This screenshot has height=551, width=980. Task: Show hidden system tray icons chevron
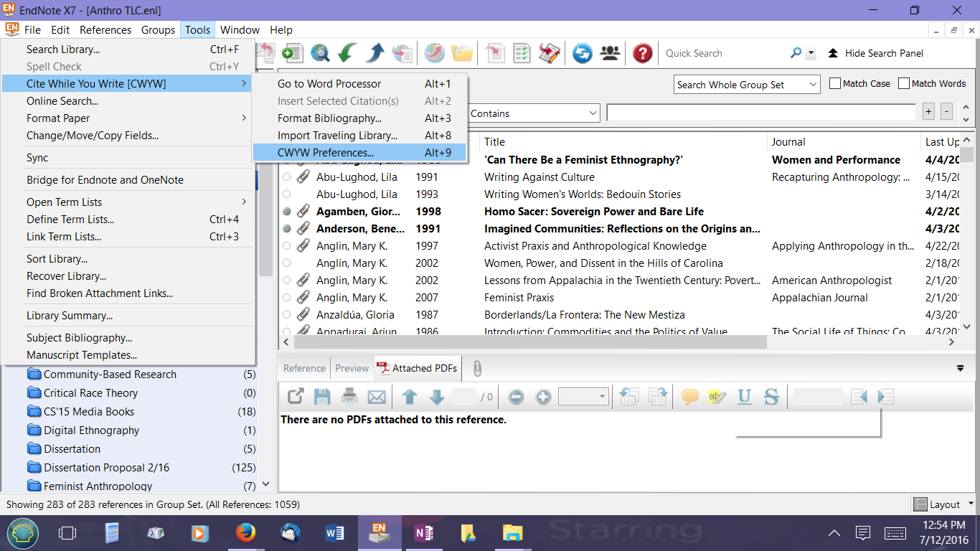[x=834, y=533]
